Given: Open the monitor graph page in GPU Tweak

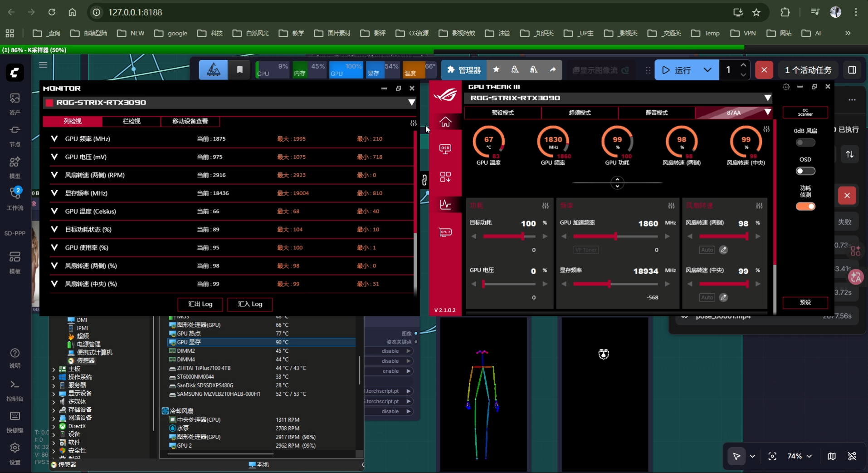Looking at the screenshot, I should click(x=445, y=205).
